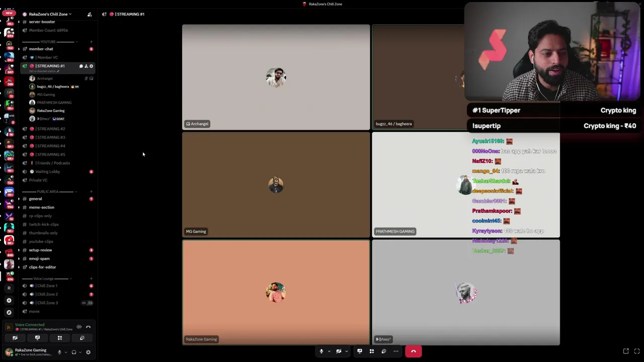Join the STREAMING #4 voice channel
Viewport: 644px width, 362px height.
click(50, 146)
